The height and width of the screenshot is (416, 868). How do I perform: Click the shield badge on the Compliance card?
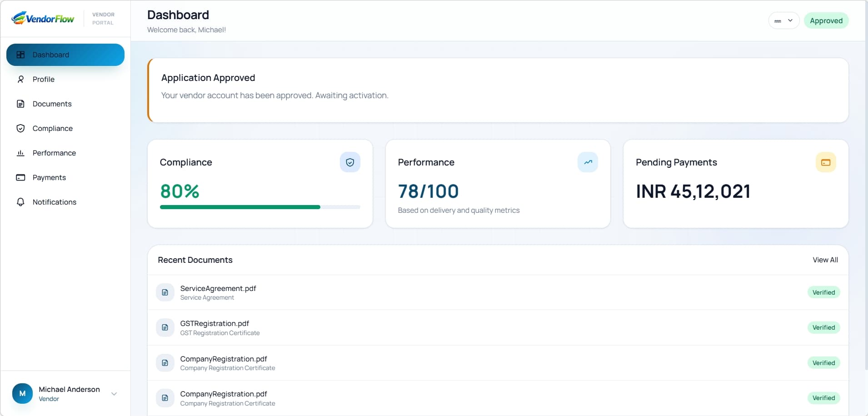350,162
